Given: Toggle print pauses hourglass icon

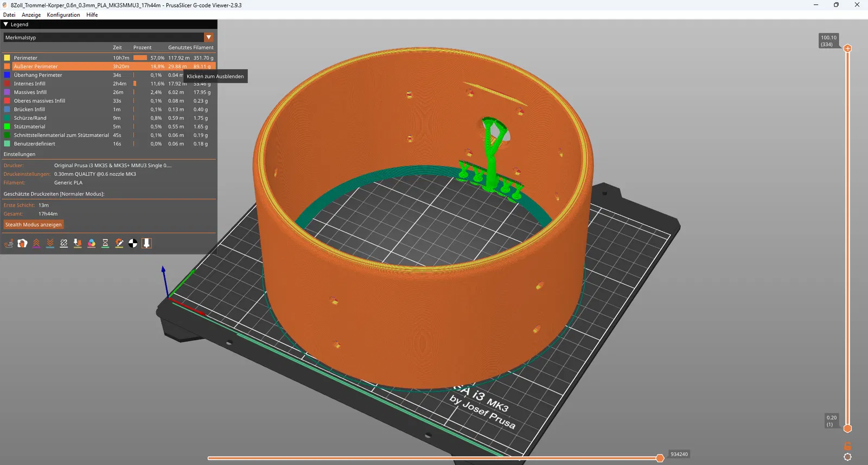Looking at the screenshot, I should point(105,244).
